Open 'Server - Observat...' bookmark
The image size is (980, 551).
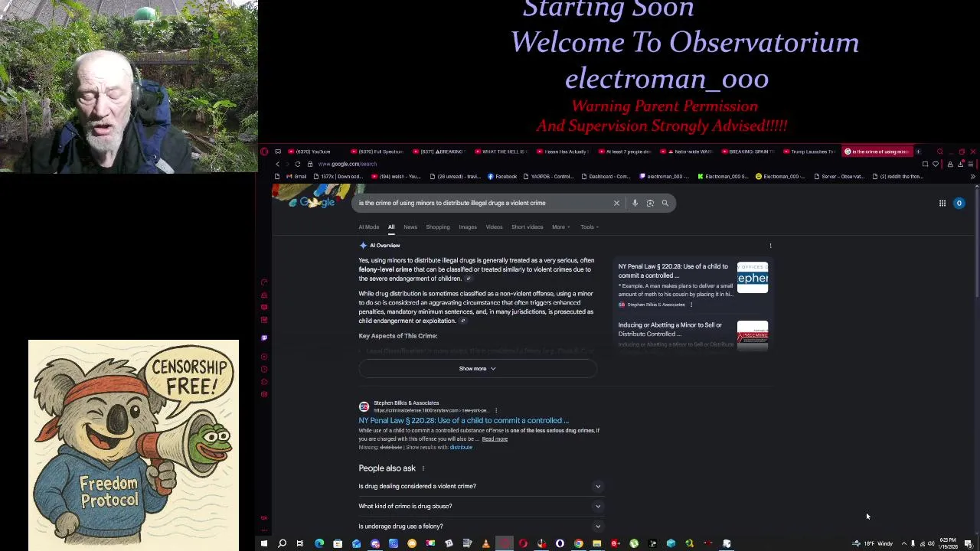click(x=839, y=177)
